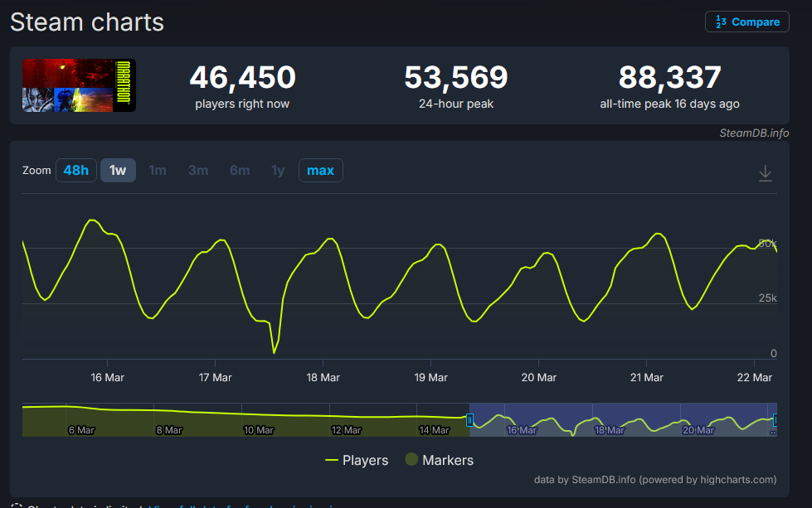The image size is (812, 508).
Task: Click the 21 Mar axis label
Action: [x=647, y=378]
